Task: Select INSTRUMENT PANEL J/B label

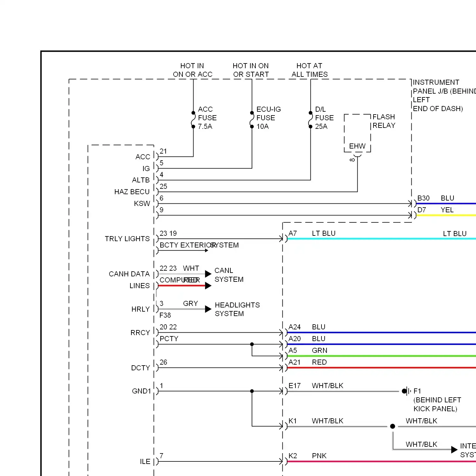Action: coord(444,95)
